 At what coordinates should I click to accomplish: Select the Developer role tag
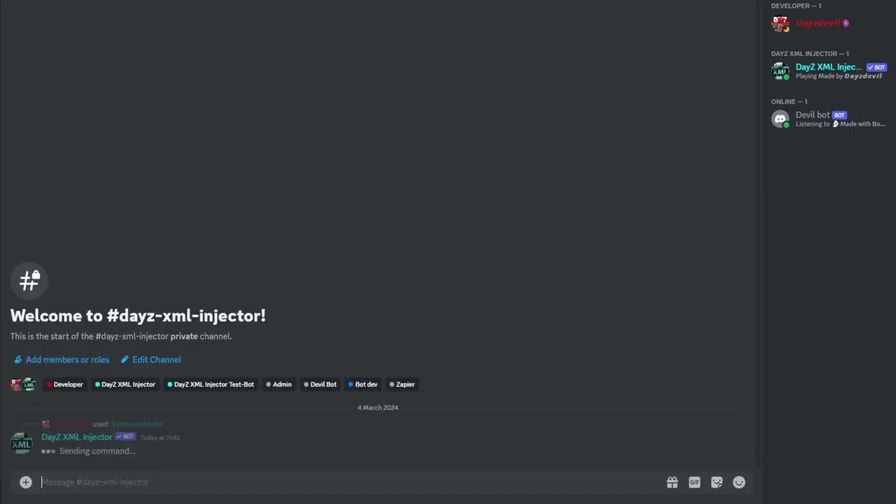coord(65,385)
